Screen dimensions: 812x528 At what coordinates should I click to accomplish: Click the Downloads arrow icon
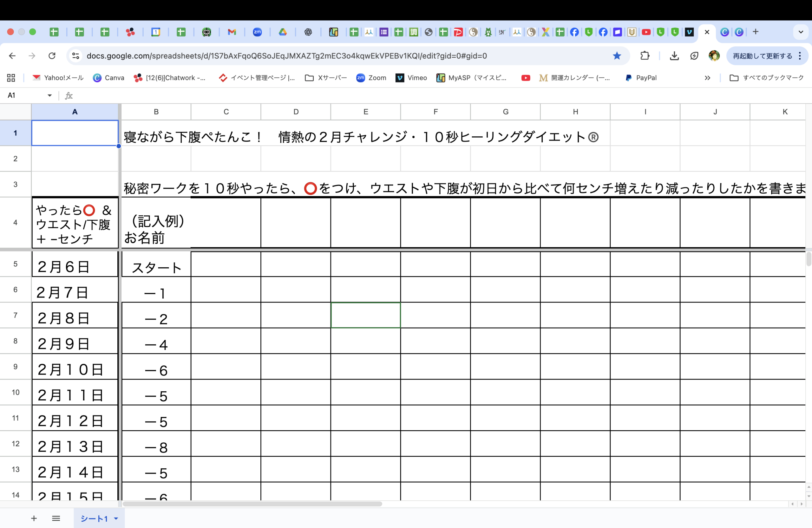(674, 55)
